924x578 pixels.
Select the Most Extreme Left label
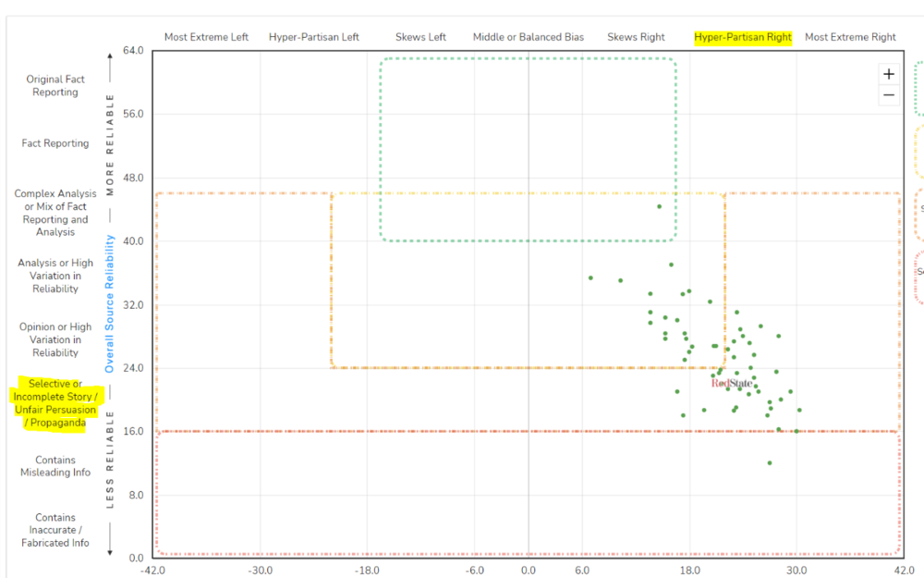(x=206, y=37)
